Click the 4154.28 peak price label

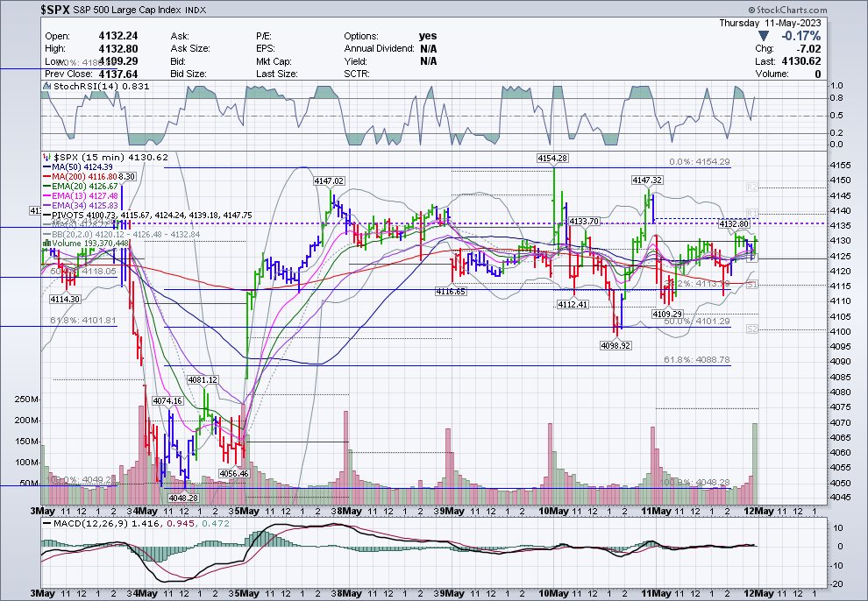click(552, 159)
